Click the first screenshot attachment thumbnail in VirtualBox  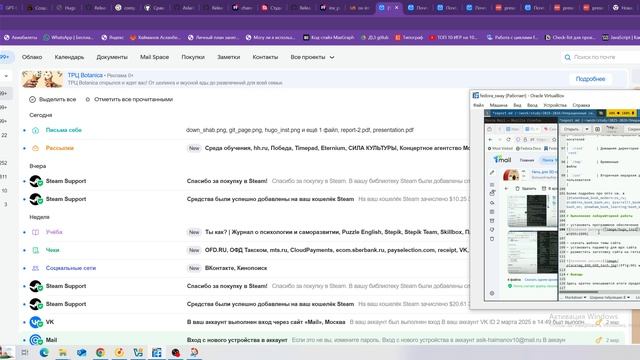(x=531, y=211)
